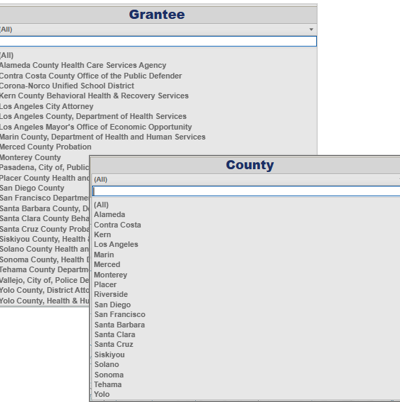Choose Los Angeles City Attorney grantee
400x402 pixels.
click(x=47, y=106)
